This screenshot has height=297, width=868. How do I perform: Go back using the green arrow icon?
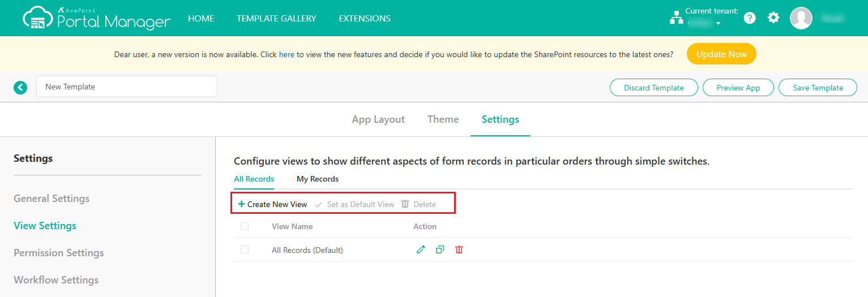click(x=20, y=87)
